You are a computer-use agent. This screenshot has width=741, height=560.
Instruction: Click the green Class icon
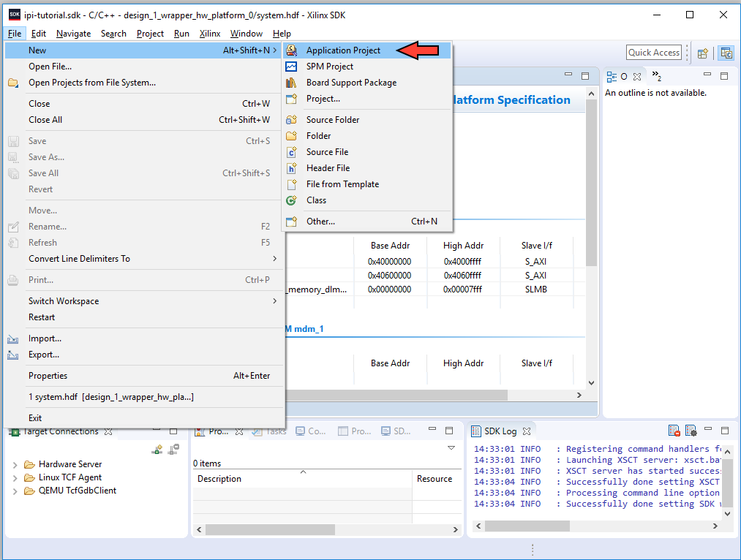coord(292,200)
